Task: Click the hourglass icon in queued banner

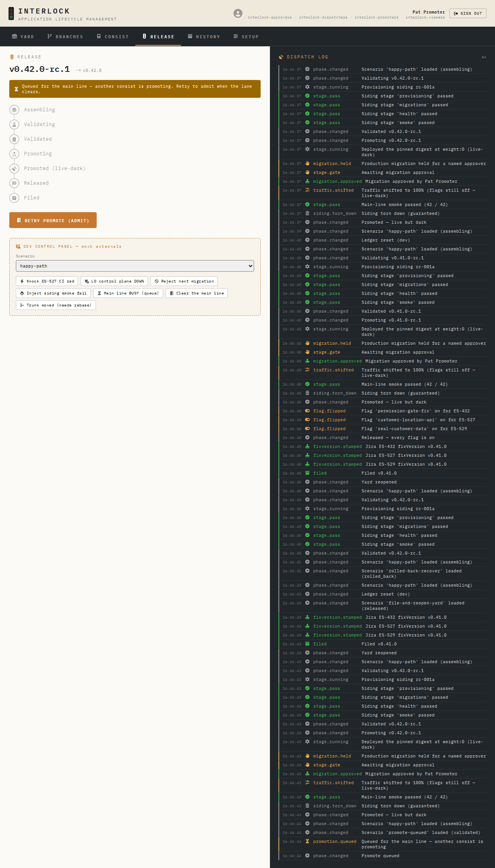Action: click(x=16, y=89)
